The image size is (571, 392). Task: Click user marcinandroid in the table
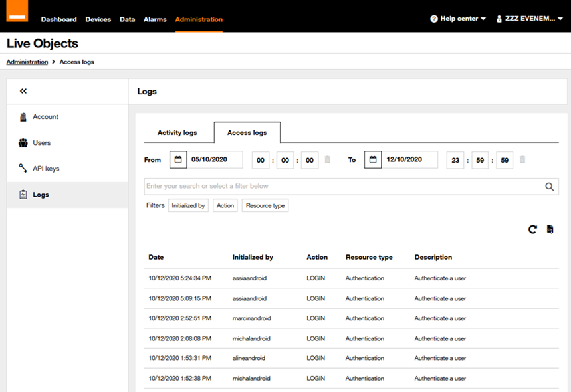252,318
